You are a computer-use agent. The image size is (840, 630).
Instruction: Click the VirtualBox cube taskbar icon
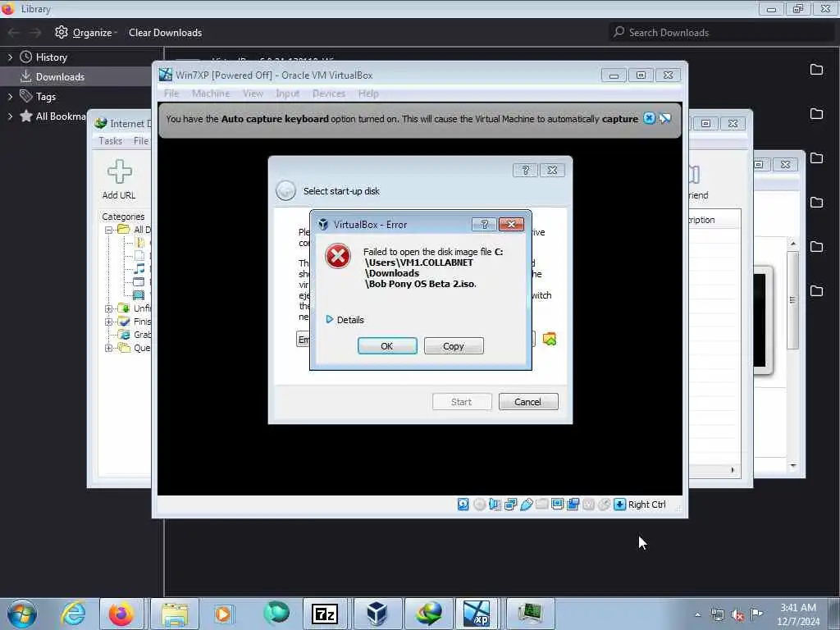(x=377, y=614)
